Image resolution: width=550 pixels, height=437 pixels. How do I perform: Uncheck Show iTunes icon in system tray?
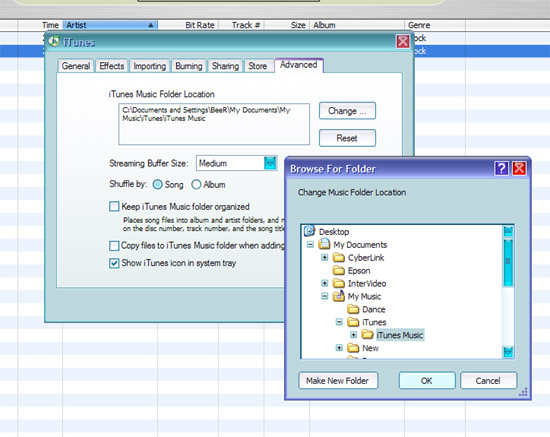point(114,263)
